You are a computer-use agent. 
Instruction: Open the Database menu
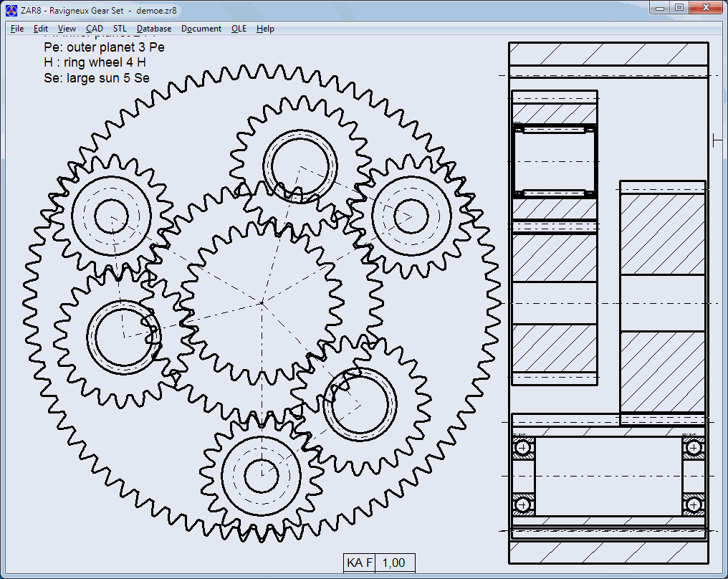tap(154, 29)
